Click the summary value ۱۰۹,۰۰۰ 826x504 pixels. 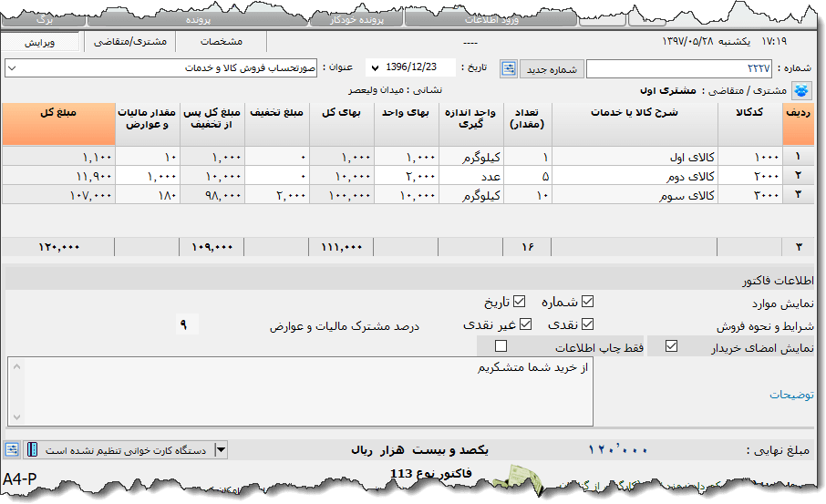(212, 246)
